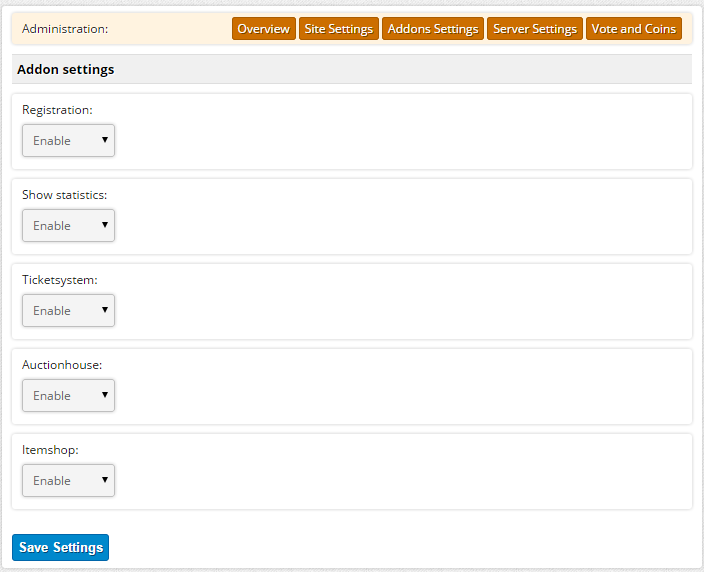Open the Itemshop dropdown
Viewport: 704px width, 572px height.
[x=69, y=480]
